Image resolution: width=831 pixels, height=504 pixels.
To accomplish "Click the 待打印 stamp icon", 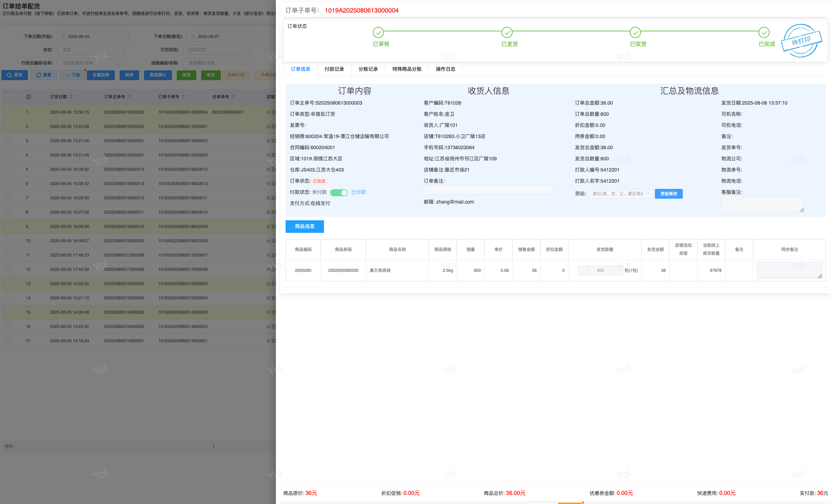I will (801, 41).
